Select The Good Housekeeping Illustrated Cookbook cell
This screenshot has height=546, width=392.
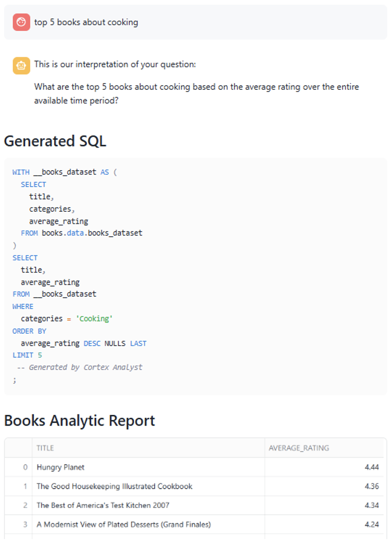115,486
